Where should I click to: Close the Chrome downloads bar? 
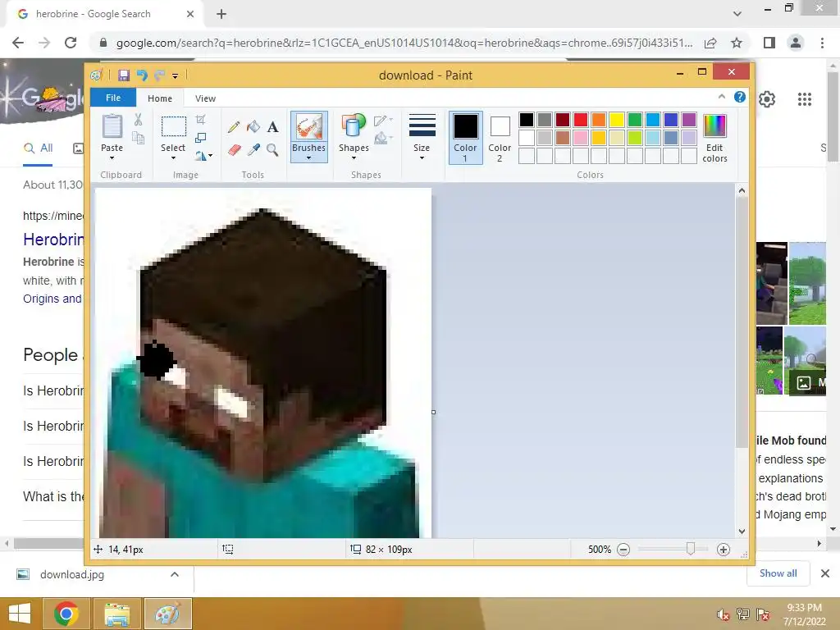[825, 573]
